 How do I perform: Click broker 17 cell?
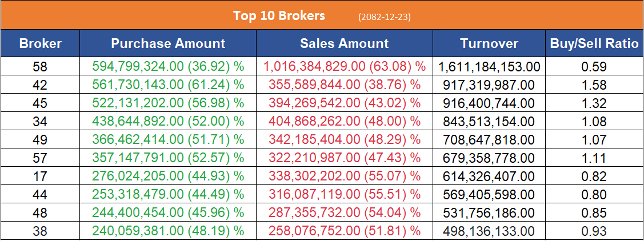pyautogui.click(x=40, y=176)
